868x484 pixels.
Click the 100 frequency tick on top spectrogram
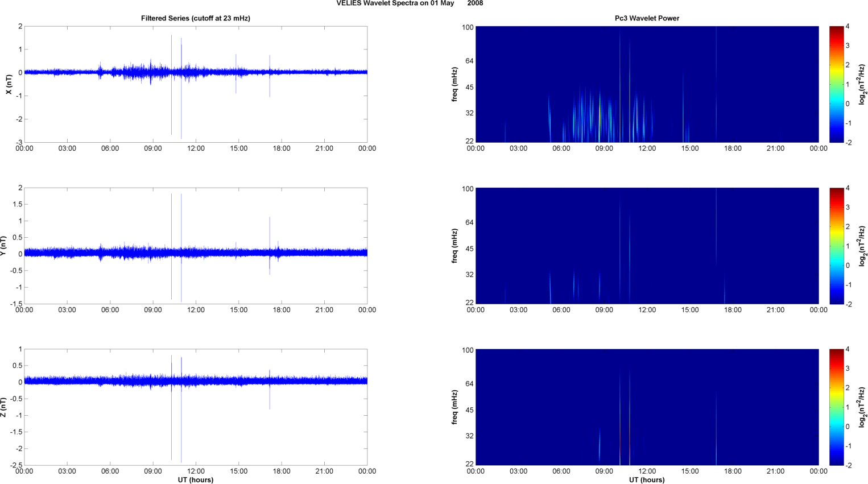(468, 27)
